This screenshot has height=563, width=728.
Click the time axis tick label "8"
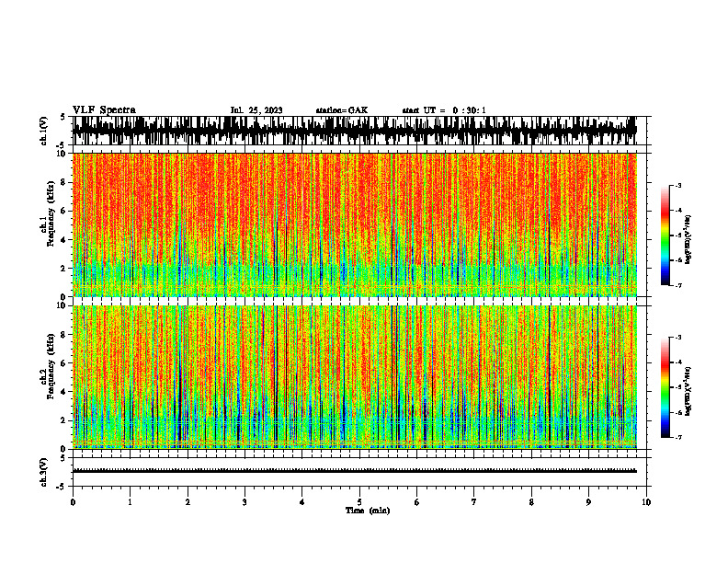(x=531, y=502)
